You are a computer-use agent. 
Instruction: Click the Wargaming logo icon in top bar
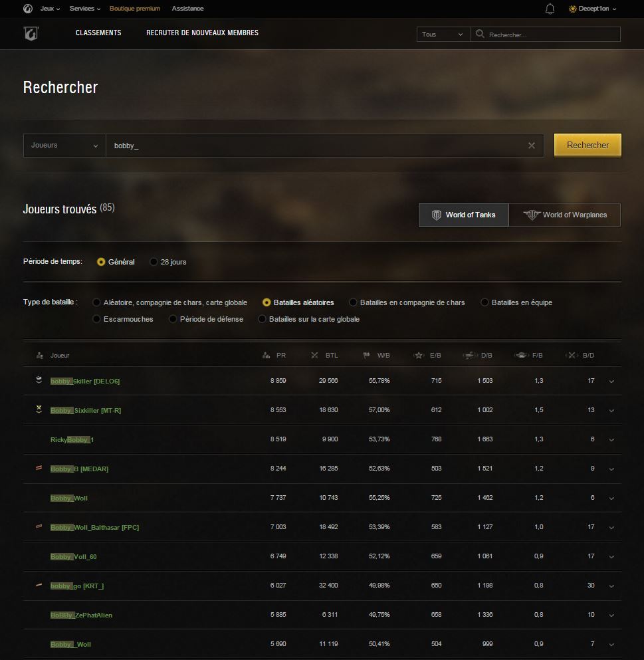[x=27, y=9]
